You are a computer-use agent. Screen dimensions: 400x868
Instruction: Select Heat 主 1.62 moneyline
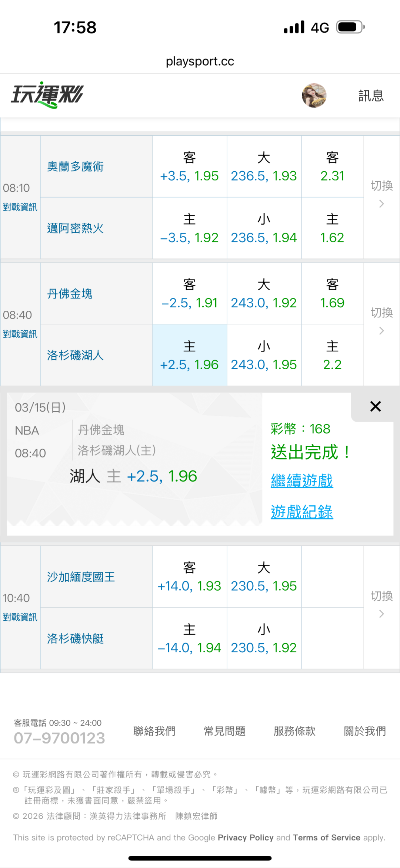point(332,228)
